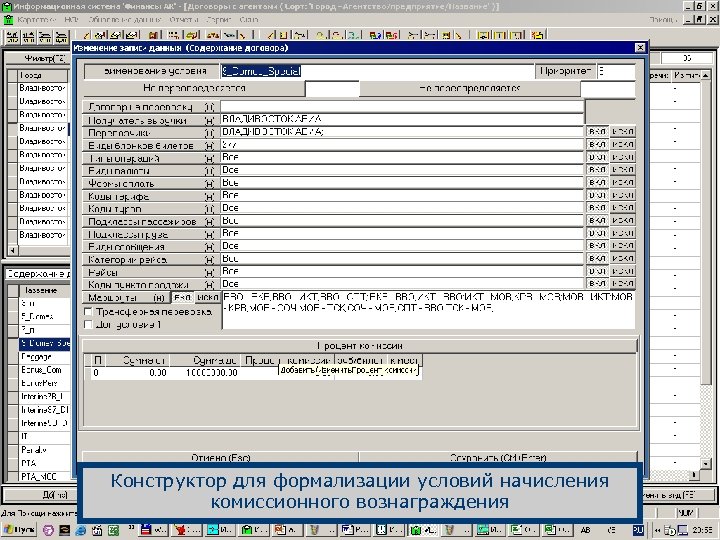Click вкл in the Формы оплаты row
This screenshot has width=720, height=540.
[x=597, y=183]
